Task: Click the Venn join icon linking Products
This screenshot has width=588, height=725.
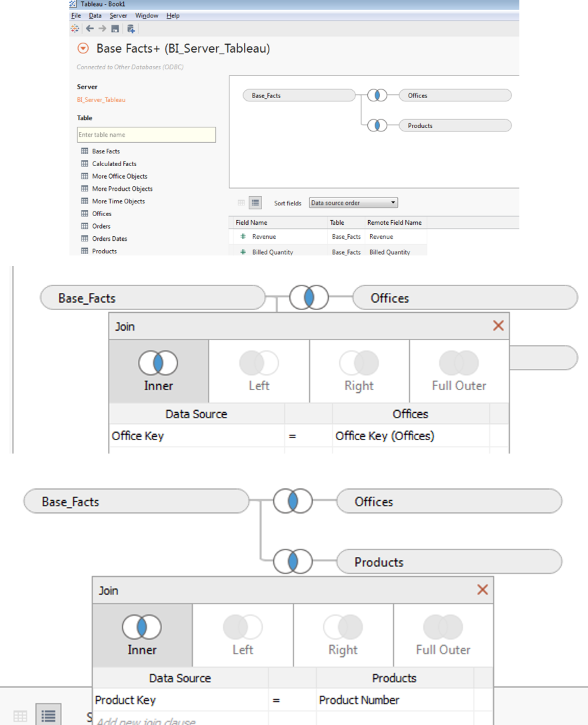Action: pyautogui.click(x=292, y=562)
